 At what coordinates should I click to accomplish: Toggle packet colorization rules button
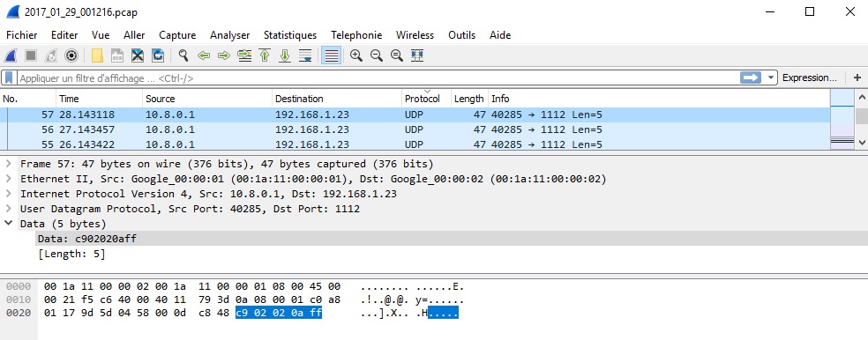click(331, 55)
